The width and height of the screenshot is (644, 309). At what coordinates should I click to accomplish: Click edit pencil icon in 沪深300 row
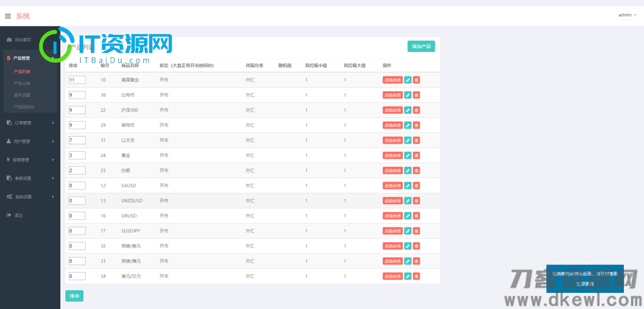tap(408, 110)
